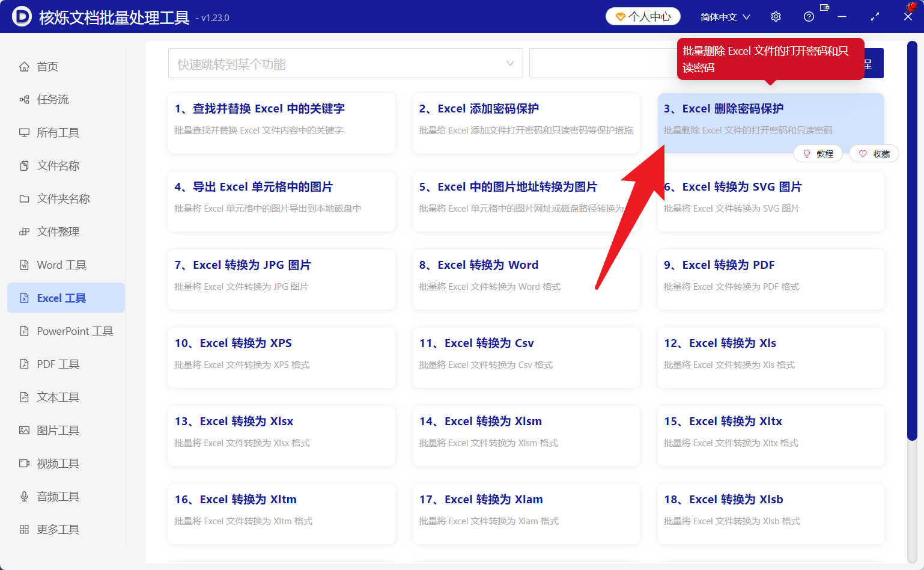924x570 pixels.
Task: Click the 文件夹名称 folder icon
Action: click(24, 199)
